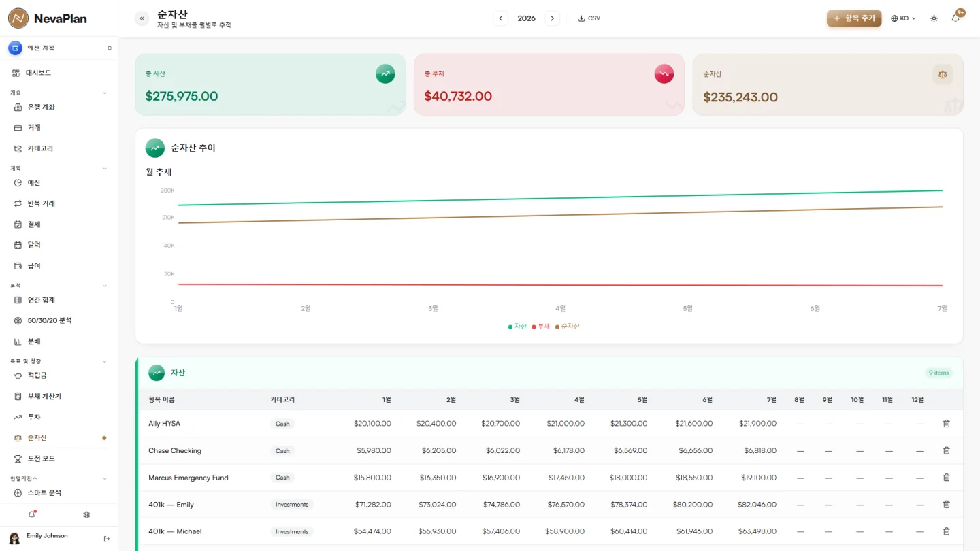Click the 항목 추가 button
The width and height of the screenshot is (980, 551).
[854, 18]
